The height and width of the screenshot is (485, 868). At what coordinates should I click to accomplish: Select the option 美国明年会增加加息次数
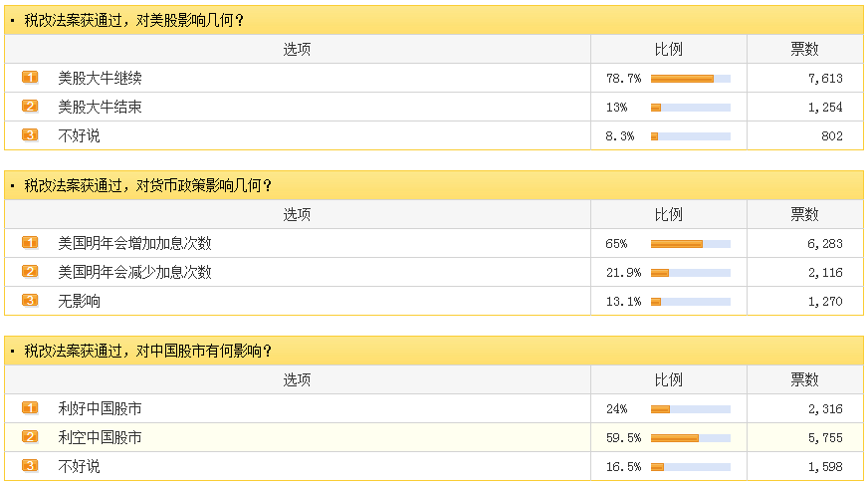pos(135,244)
